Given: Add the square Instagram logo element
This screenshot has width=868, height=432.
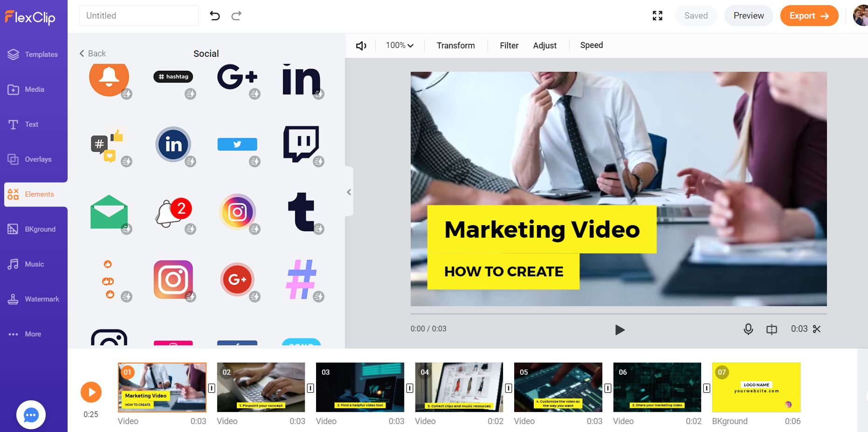Looking at the screenshot, I should (173, 280).
